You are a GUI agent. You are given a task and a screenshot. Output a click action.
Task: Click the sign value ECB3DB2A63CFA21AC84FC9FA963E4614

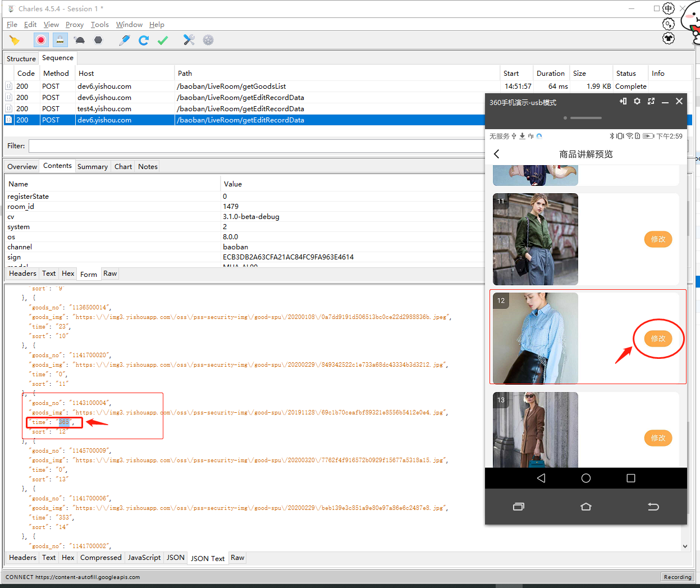[x=288, y=257]
